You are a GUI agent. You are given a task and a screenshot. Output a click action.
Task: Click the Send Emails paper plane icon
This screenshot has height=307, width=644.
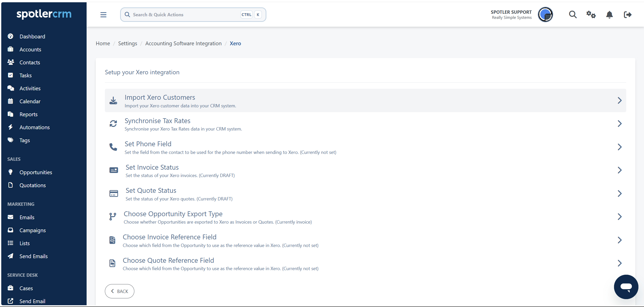click(x=10, y=256)
